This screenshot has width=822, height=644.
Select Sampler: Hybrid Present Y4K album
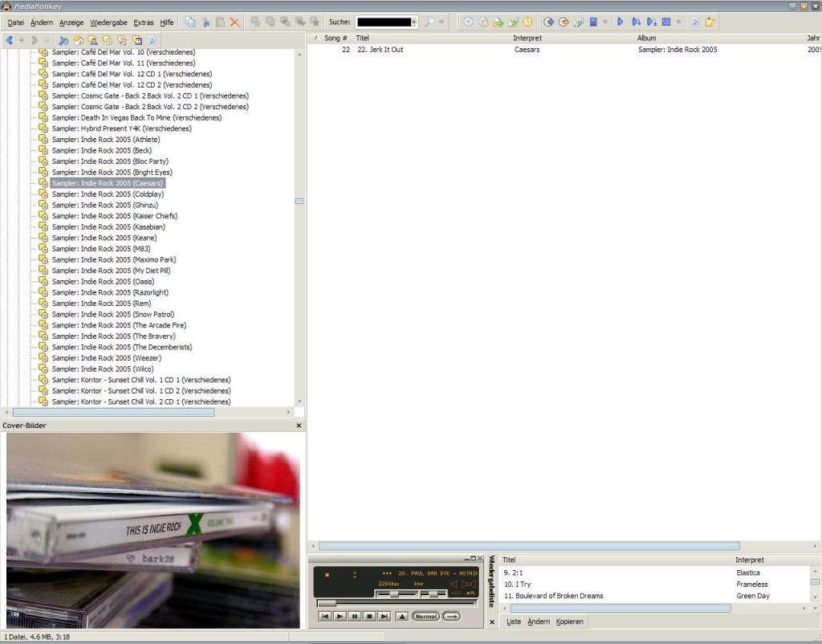[122, 128]
